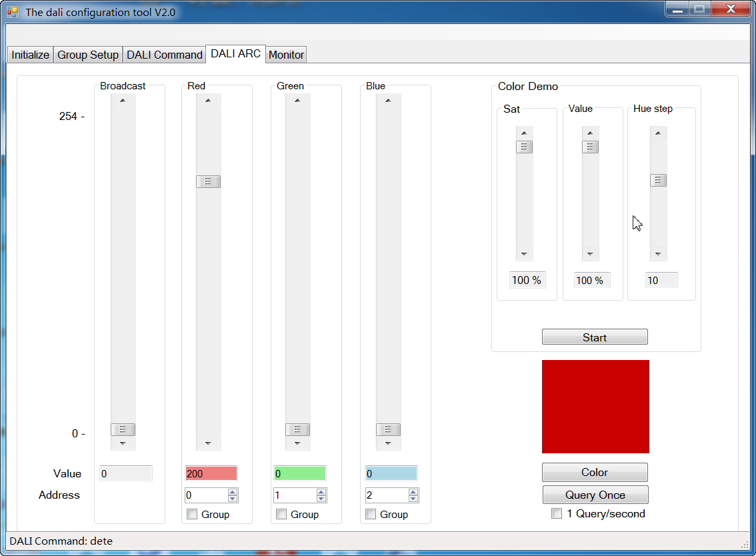Click the Green slider up arrow
The width and height of the screenshot is (756, 556).
[297, 101]
